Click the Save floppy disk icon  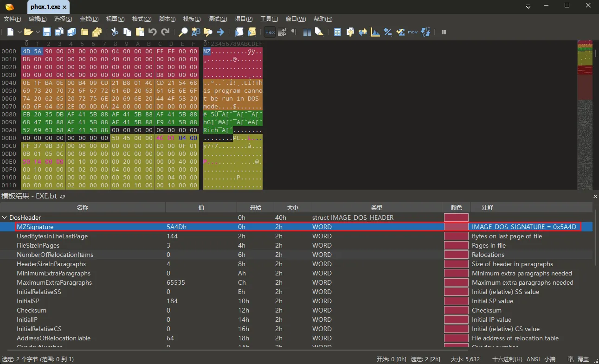(x=47, y=32)
